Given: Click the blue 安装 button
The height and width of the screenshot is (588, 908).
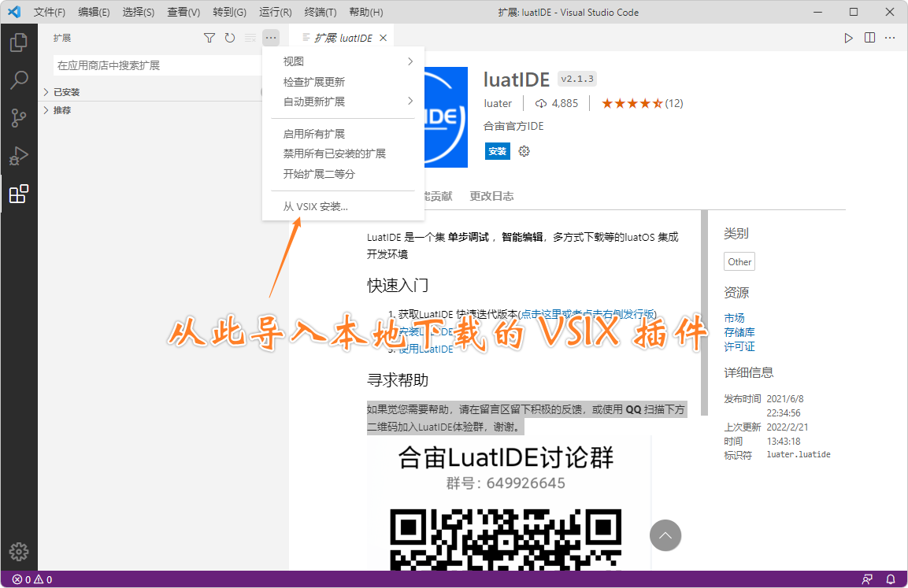Looking at the screenshot, I should (x=498, y=151).
